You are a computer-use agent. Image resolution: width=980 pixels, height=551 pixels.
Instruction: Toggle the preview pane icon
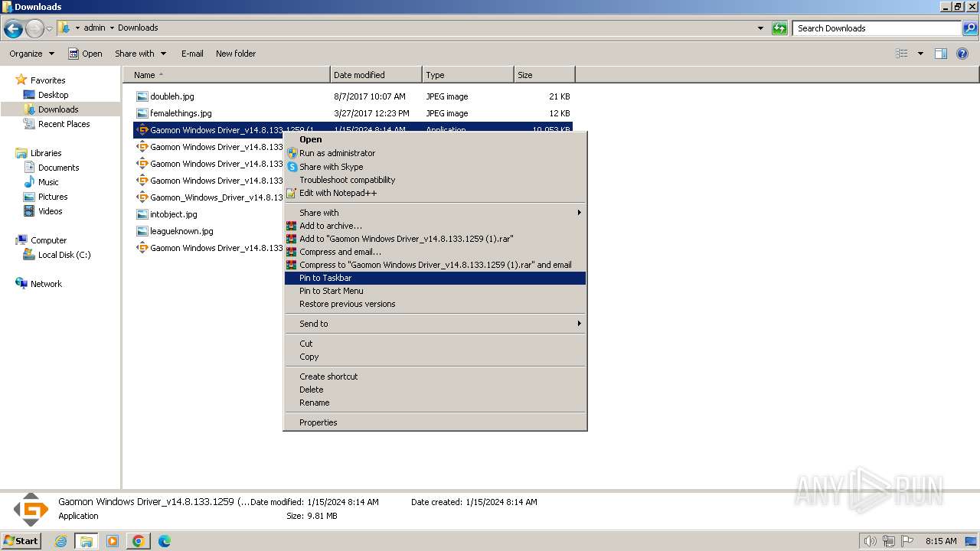pyautogui.click(x=941, y=54)
